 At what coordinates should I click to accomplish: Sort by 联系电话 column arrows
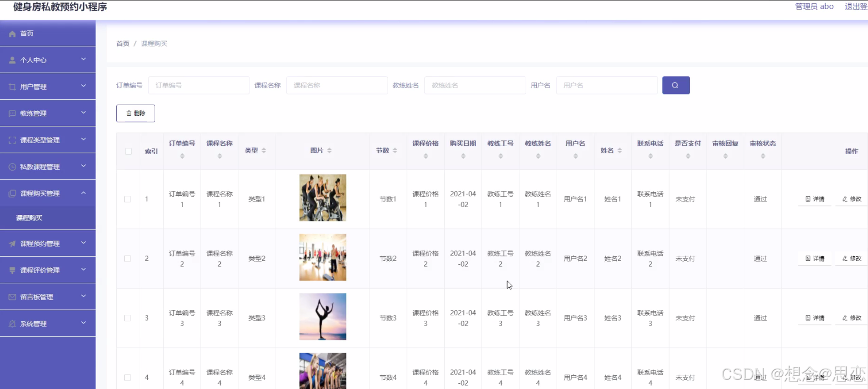(x=650, y=156)
